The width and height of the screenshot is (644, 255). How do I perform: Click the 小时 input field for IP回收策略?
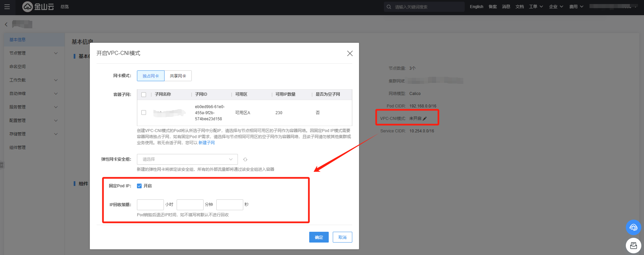[x=150, y=204]
